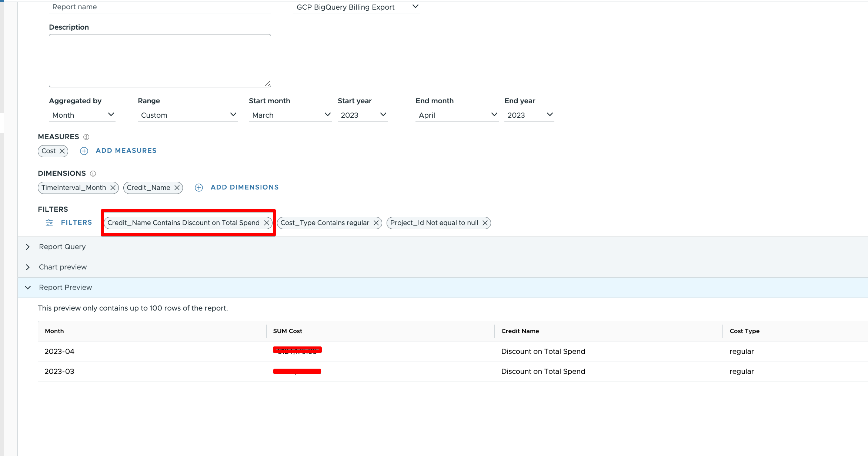Click the plus icon beside ADD DIMENSIONS
The width and height of the screenshot is (868, 456).
tap(199, 188)
